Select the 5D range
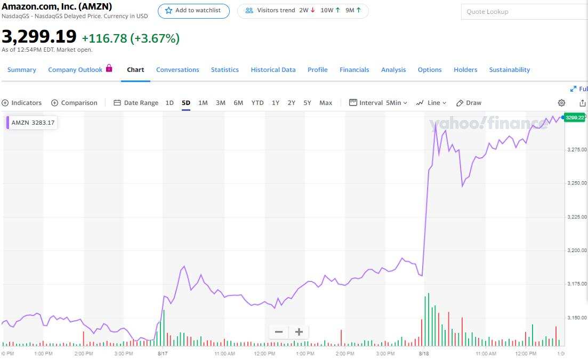This screenshot has height=364, width=588. [186, 103]
